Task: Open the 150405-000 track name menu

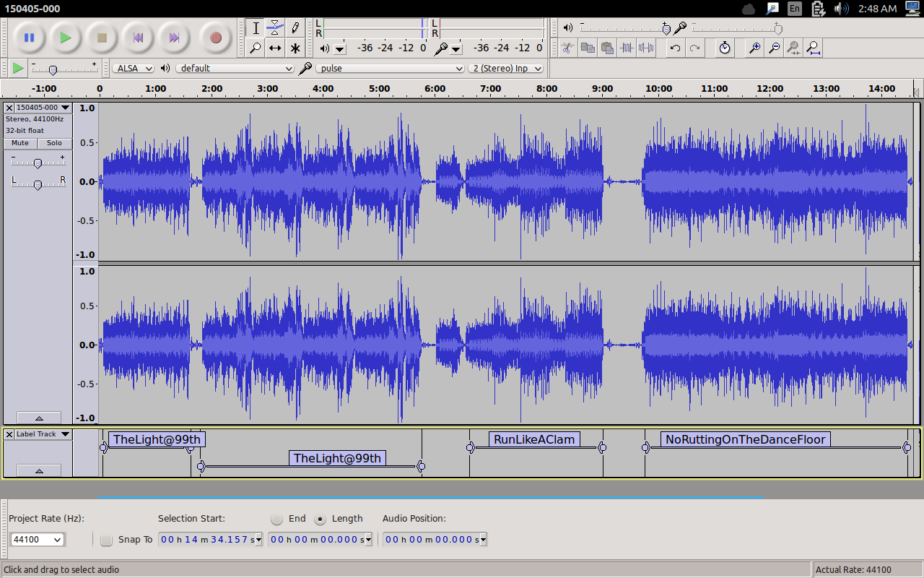Action: pos(43,108)
